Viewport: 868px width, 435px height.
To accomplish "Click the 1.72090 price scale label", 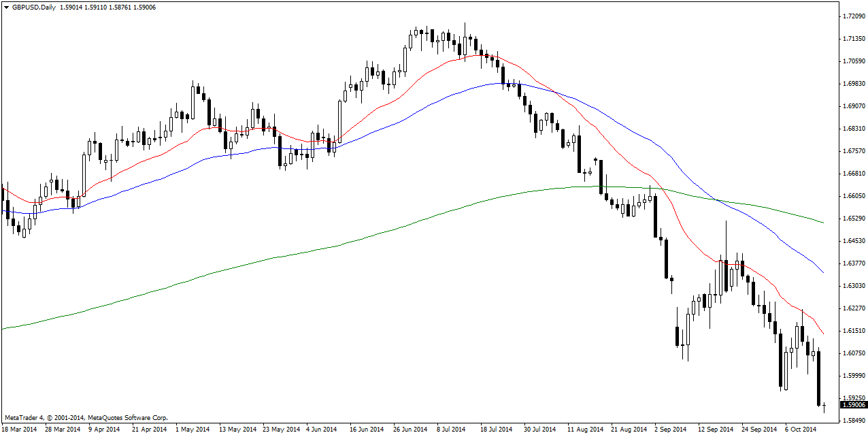I will pos(853,16).
